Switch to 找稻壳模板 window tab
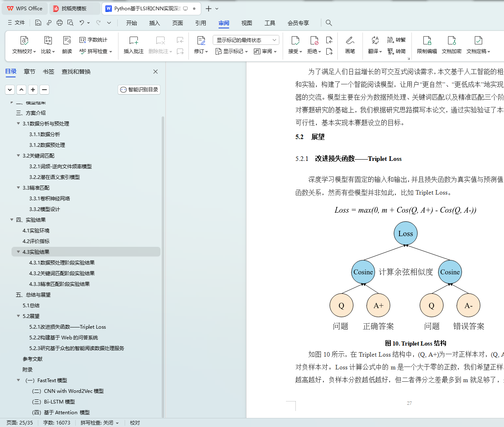The image size is (504, 427). click(74, 8)
